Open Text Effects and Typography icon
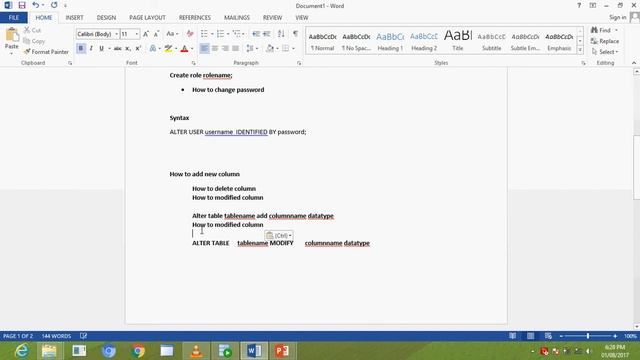Viewport: 640px width, 360px height. [x=153, y=49]
